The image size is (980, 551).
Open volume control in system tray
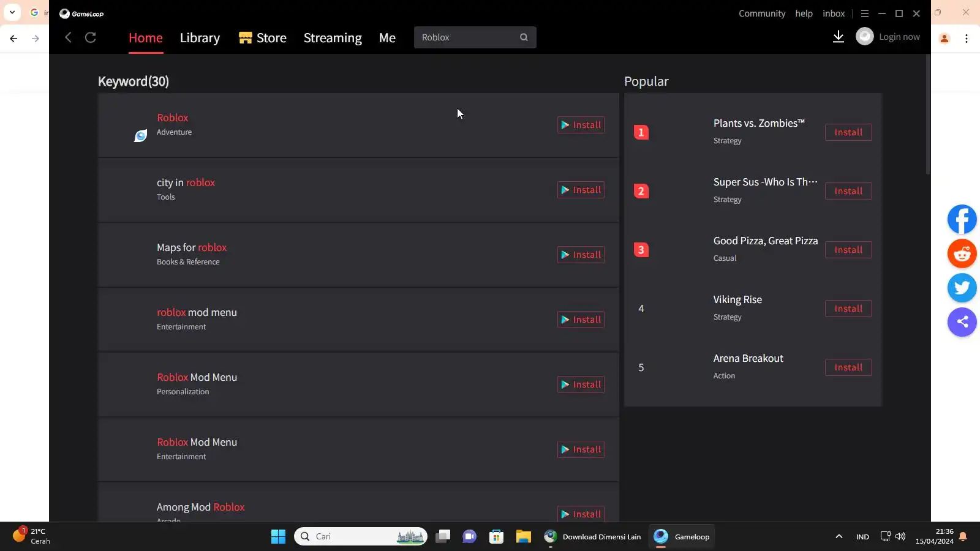[x=900, y=537]
